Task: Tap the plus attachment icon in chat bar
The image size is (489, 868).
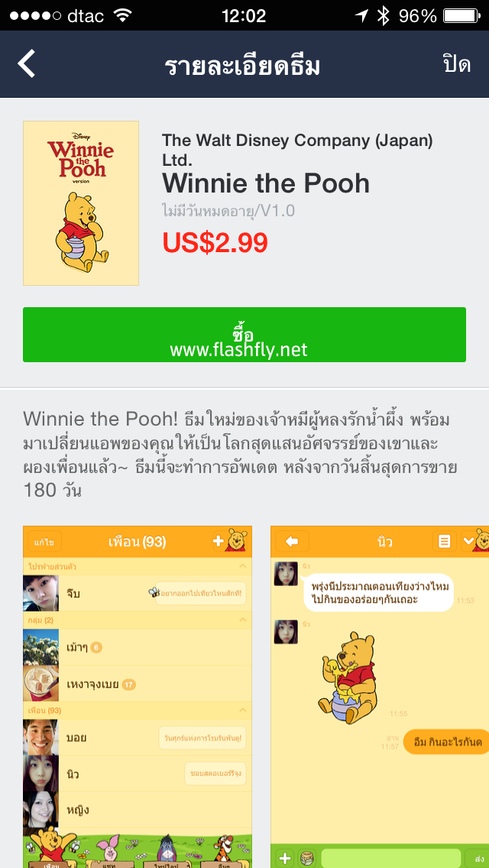Action: tap(285, 858)
